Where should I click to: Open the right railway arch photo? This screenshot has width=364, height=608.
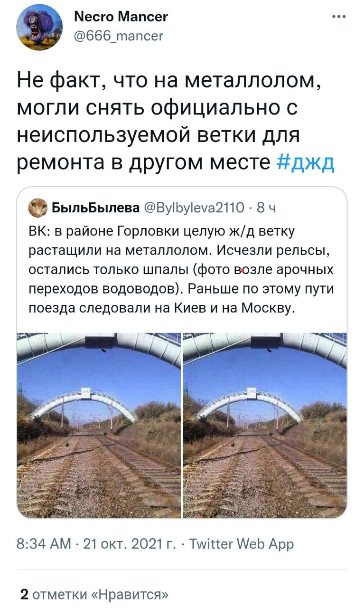pyautogui.click(x=265, y=425)
